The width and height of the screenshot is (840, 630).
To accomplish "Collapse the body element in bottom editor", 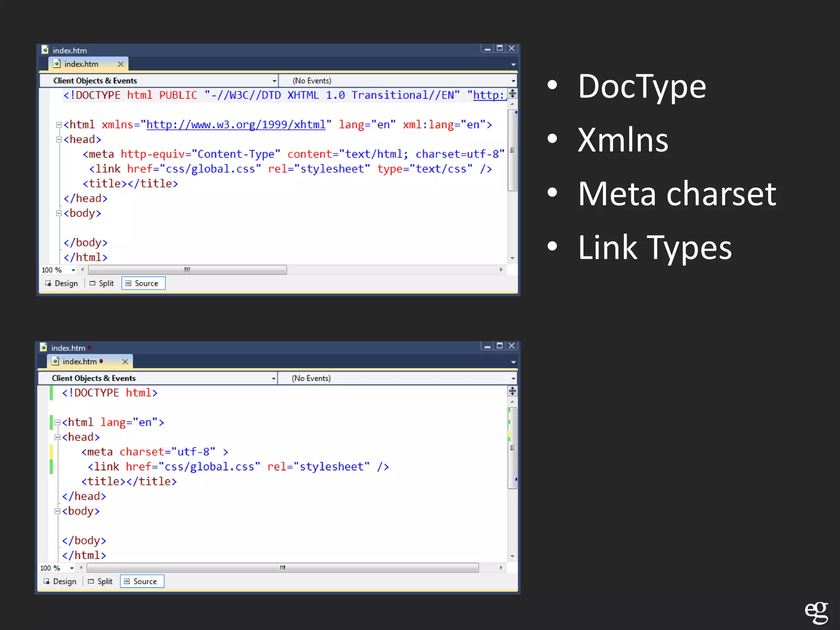I will 57,511.
